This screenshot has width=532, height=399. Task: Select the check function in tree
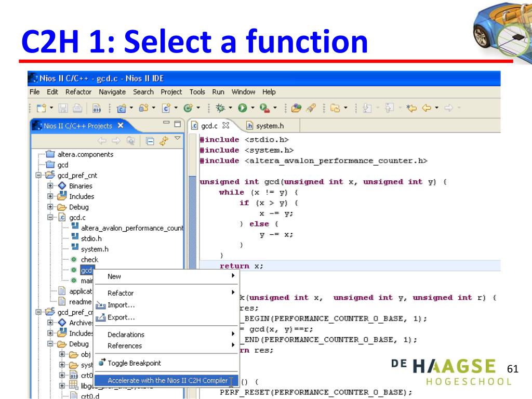[x=89, y=260]
